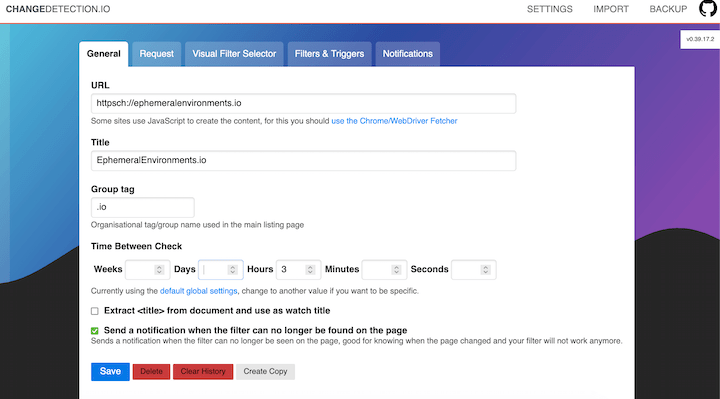Switch to the Request tab
Screen dimensions: 720x399
click(x=157, y=54)
